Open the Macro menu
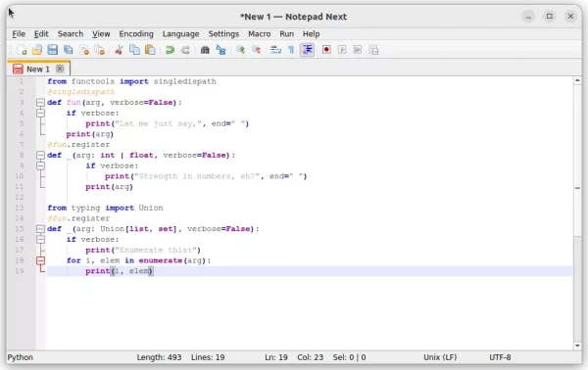Viewport: 588px width, 370px height. pos(259,34)
